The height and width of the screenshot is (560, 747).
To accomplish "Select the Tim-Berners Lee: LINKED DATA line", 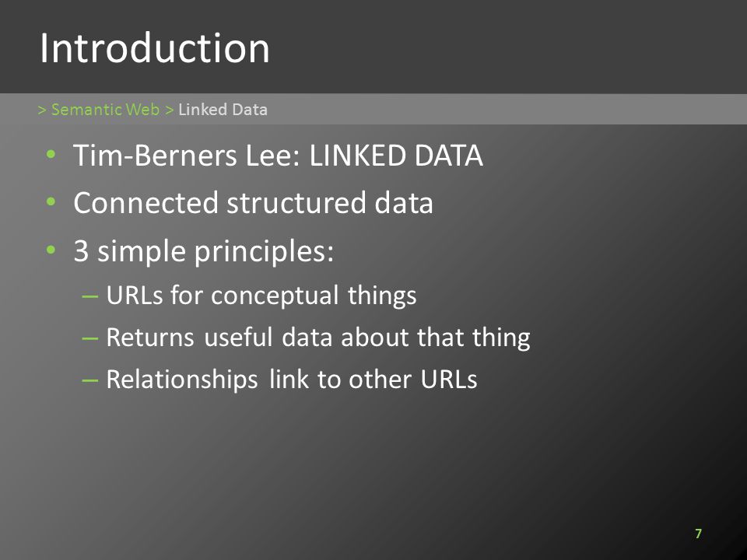I will coord(279,156).
